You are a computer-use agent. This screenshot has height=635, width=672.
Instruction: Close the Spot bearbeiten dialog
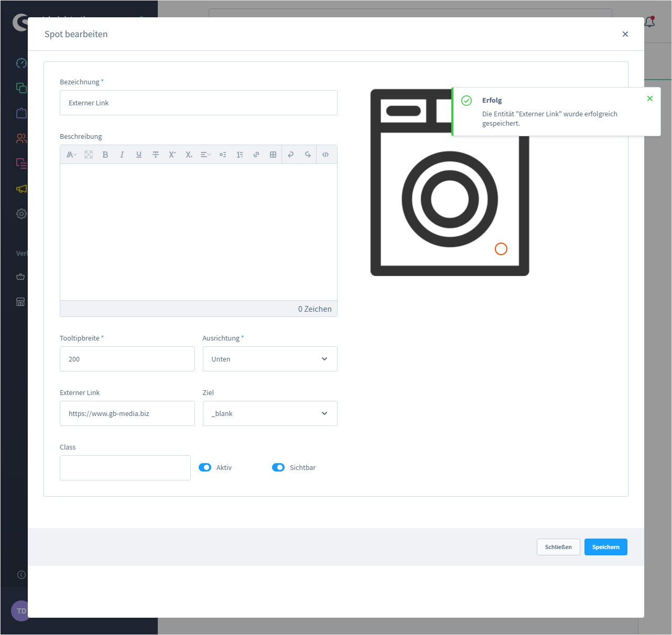625,34
